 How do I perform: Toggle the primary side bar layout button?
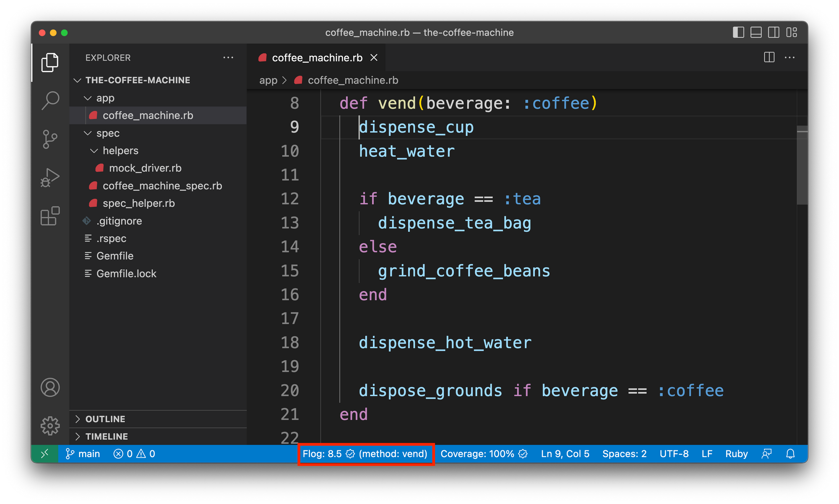click(738, 32)
